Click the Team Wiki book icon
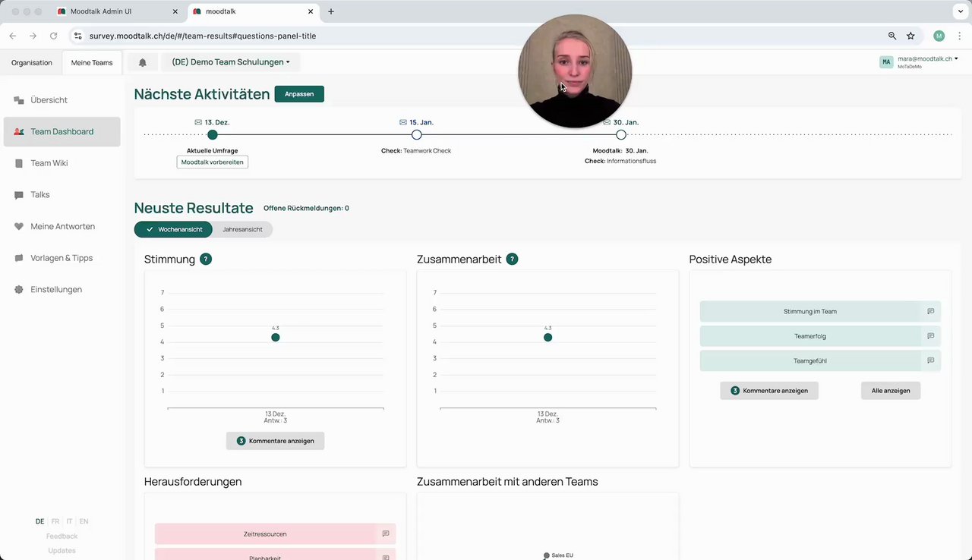972x560 pixels. tap(19, 163)
